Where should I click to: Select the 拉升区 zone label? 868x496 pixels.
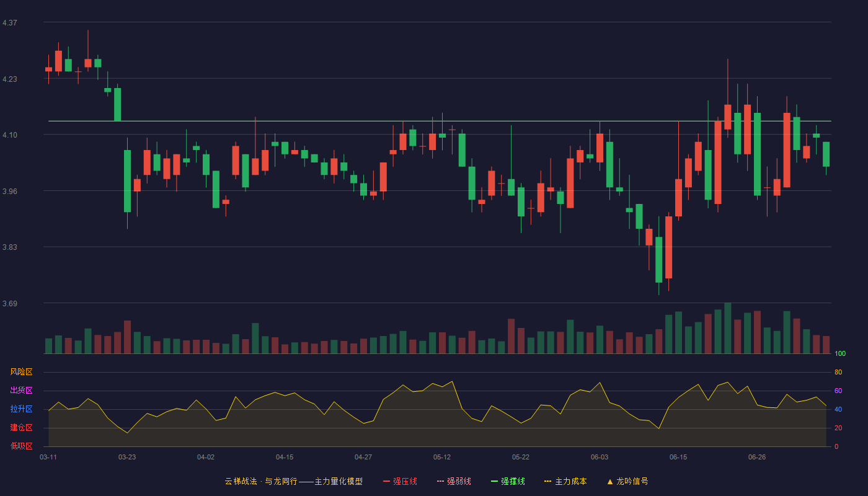[21, 409]
